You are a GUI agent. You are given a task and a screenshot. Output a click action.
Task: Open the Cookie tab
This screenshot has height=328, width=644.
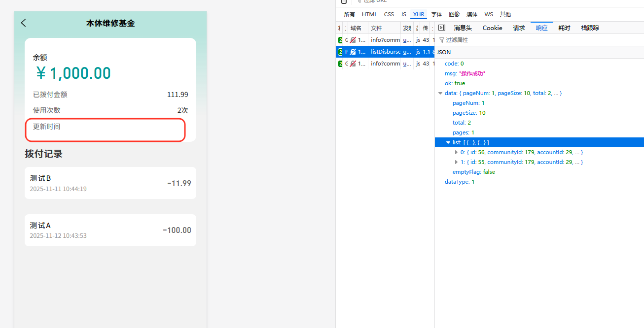pyautogui.click(x=492, y=28)
